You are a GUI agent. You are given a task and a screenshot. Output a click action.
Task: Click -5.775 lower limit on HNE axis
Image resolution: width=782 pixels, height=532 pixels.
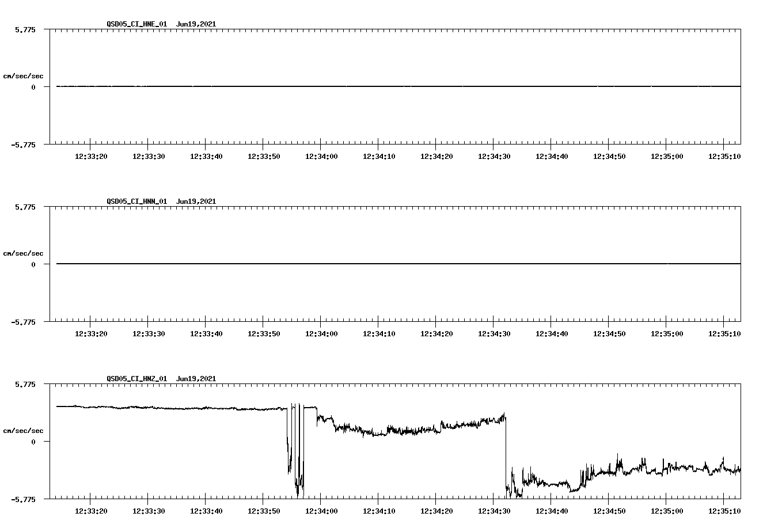[23, 145]
